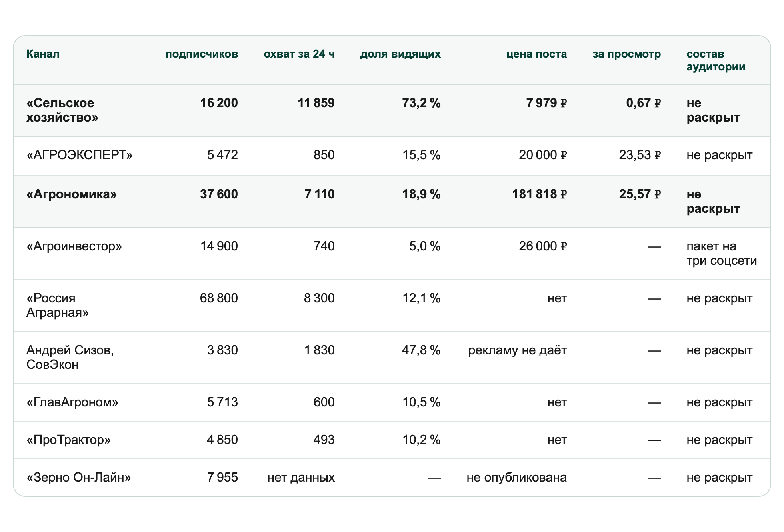The width and height of the screenshot is (784, 532).
Task: Click the channel name «Зерно Он-Лайн»
Action: 79,478
